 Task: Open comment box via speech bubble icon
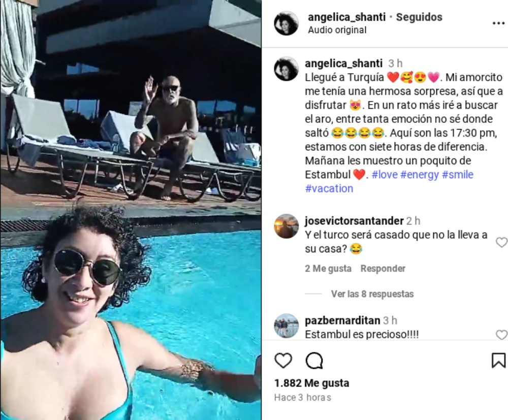point(314,361)
